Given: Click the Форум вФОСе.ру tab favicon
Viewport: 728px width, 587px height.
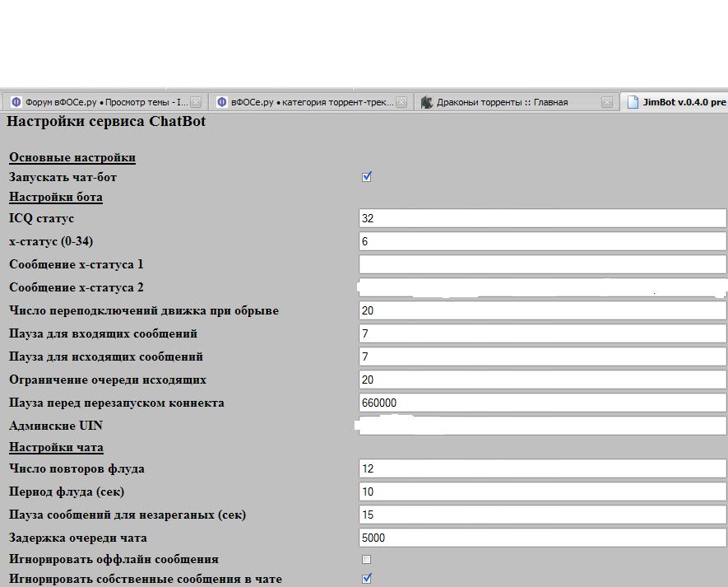Looking at the screenshot, I should pos(16,102).
